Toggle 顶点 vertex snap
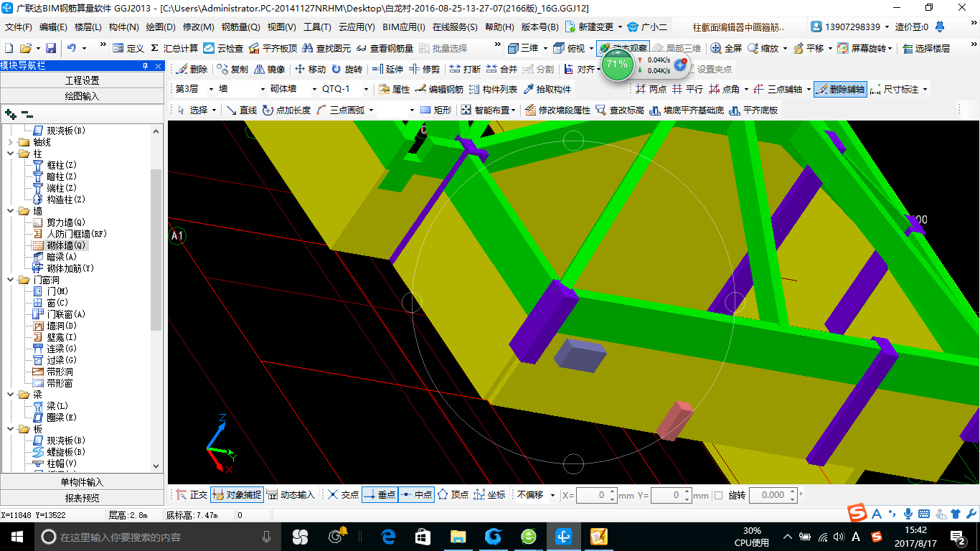The height and width of the screenshot is (551, 980). 453,495
